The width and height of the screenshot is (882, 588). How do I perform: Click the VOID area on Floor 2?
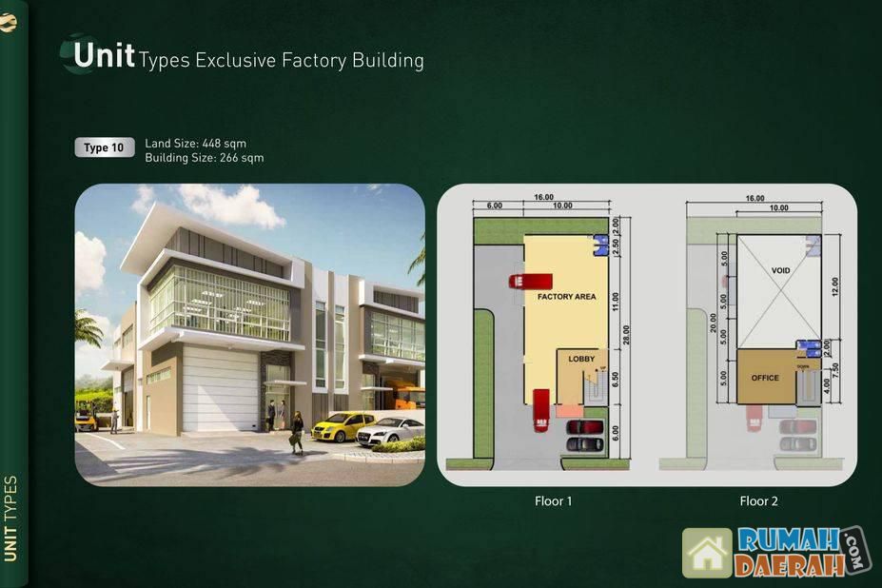coord(780,285)
